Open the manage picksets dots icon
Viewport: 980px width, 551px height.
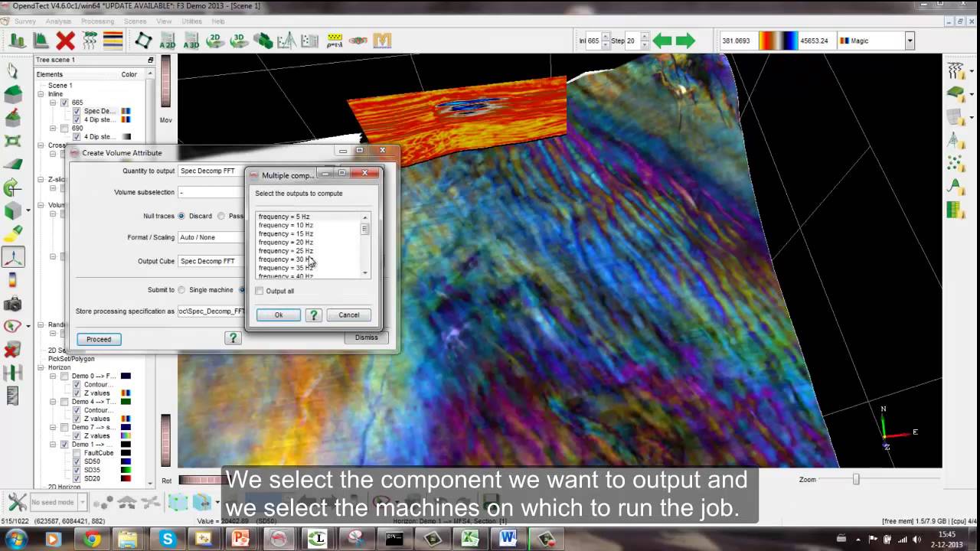(955, 163)
